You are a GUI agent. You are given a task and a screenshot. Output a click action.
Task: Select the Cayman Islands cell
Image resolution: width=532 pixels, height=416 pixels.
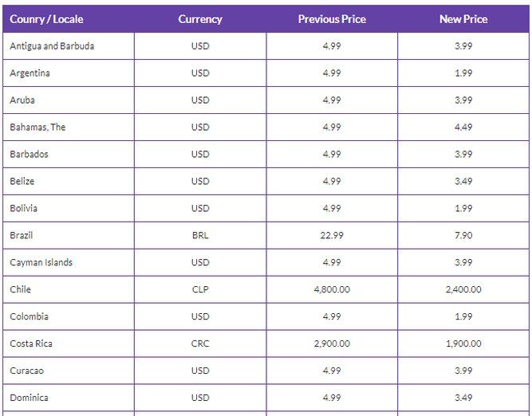click(41, 263)
